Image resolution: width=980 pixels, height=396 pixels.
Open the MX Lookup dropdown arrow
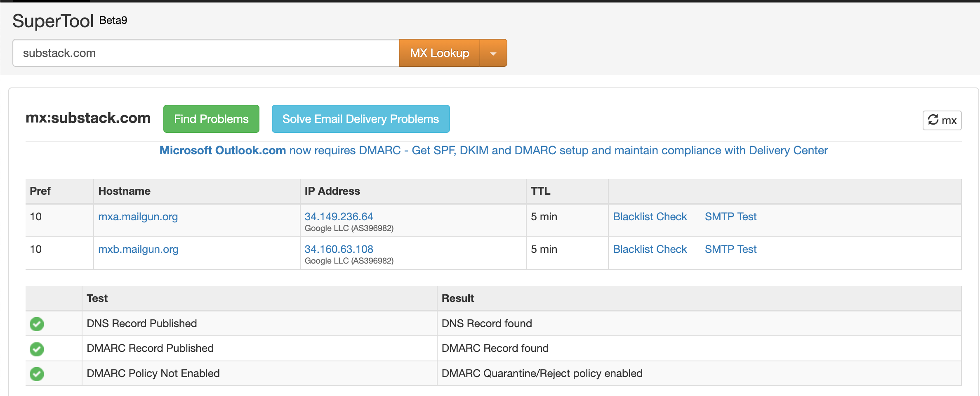(x=493, y=53)
